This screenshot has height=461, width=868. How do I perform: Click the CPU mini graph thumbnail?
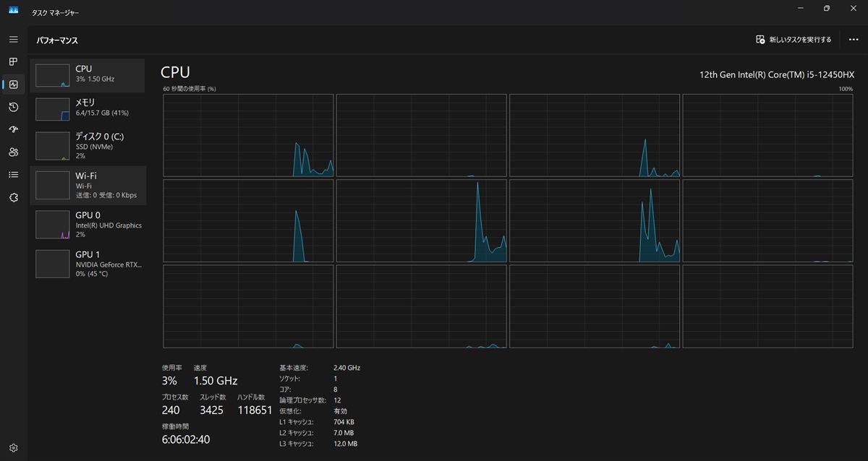click(52, 75)
